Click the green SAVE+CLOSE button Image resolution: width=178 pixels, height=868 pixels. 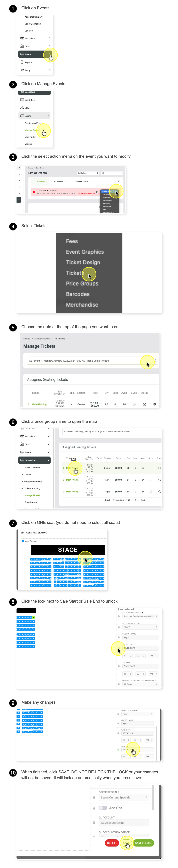pyautogui.click(x=143, y=842)
